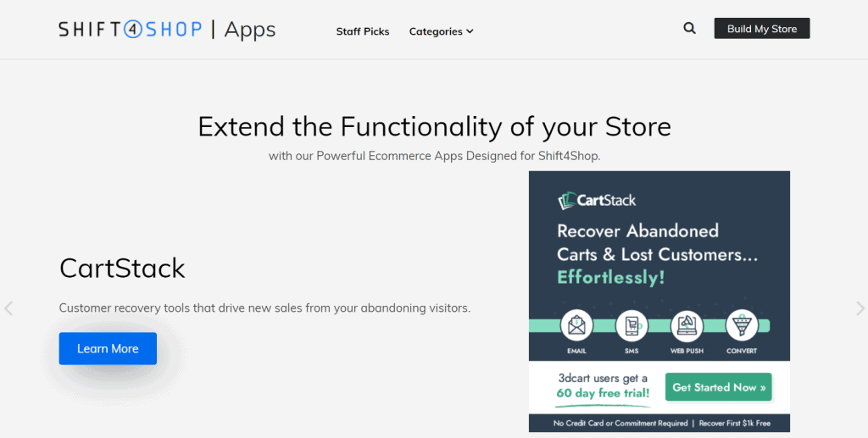This screenshot has height=438, width=868.
Task: Click the 'Customer recovery tools' description text
Action: tap(264, 308)
